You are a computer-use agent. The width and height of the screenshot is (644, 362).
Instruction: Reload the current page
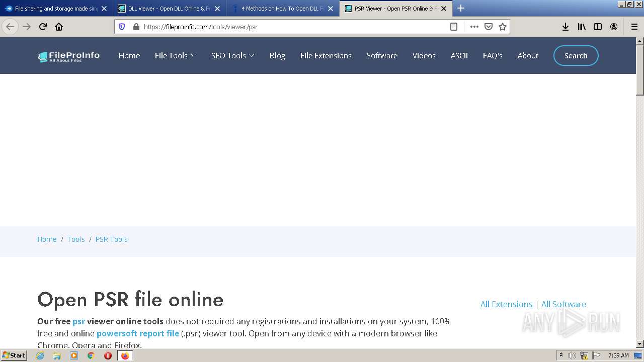click(x=43, y=27)
